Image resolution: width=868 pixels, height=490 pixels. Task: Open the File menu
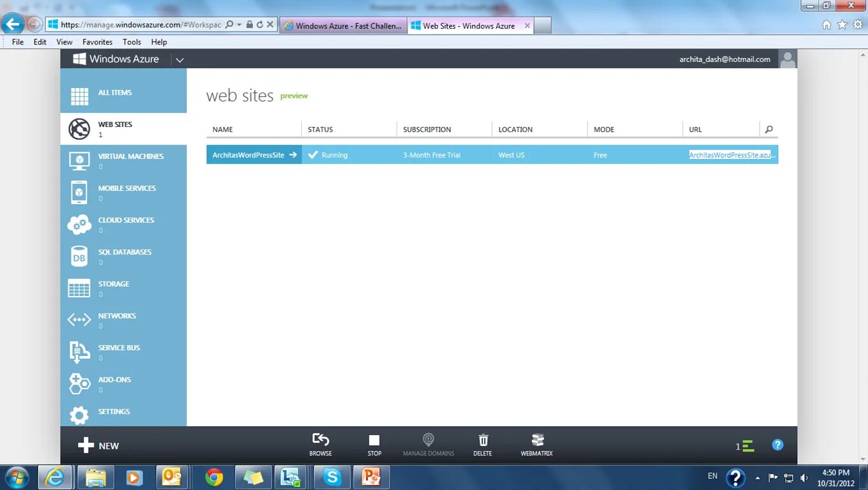point(18,42)
